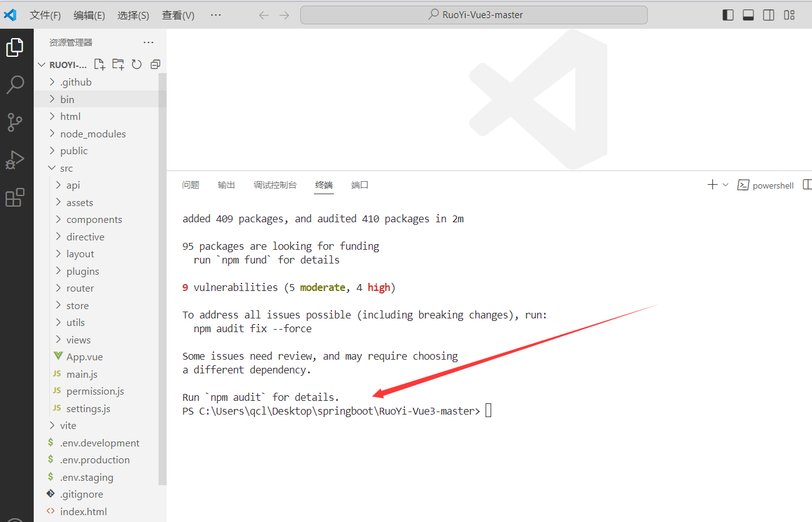
Task: Expand the api folder
Action: click(100, 185)
